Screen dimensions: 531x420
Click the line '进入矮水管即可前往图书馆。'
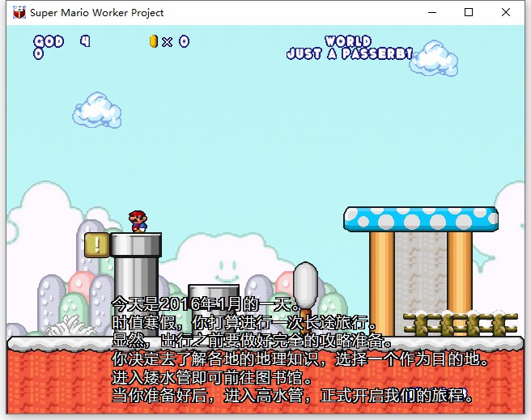(x=212, y=377)
